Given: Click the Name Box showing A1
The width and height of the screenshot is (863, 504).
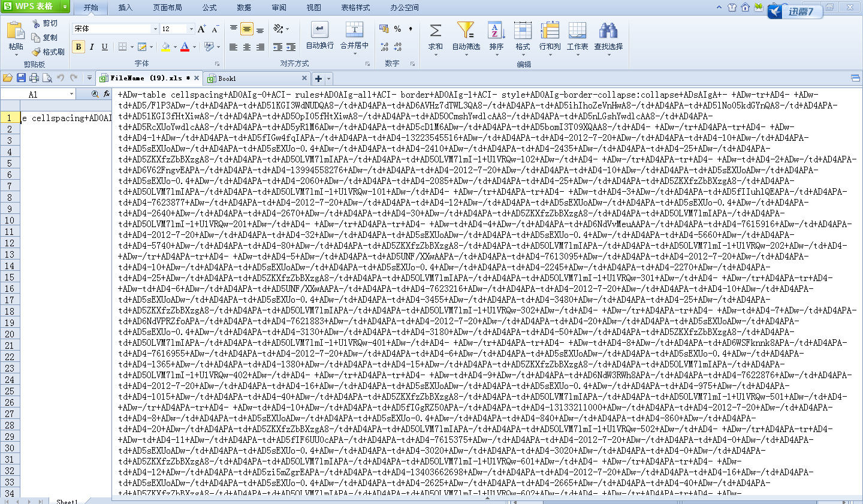Looking at the screenshot, I should click(38, 94).
